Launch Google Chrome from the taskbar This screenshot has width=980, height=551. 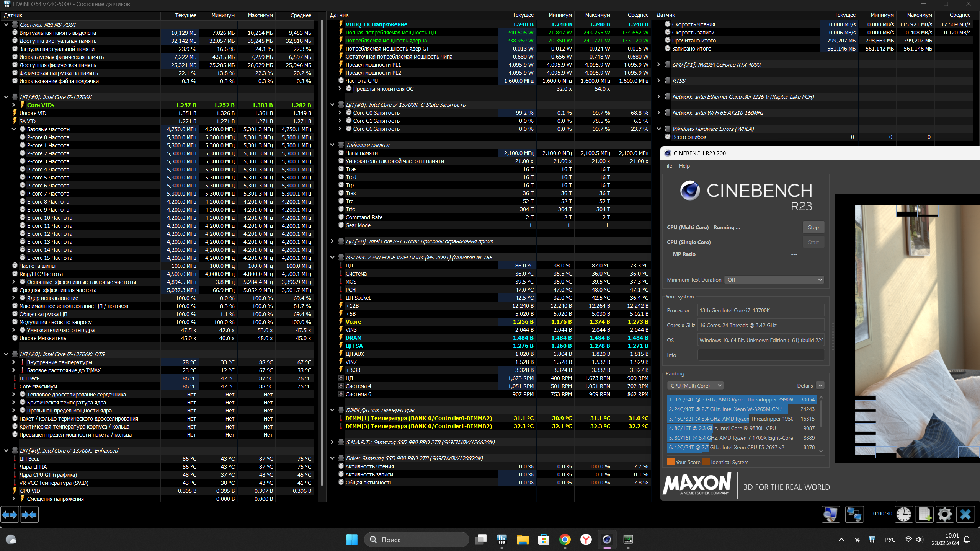(565, 540)
